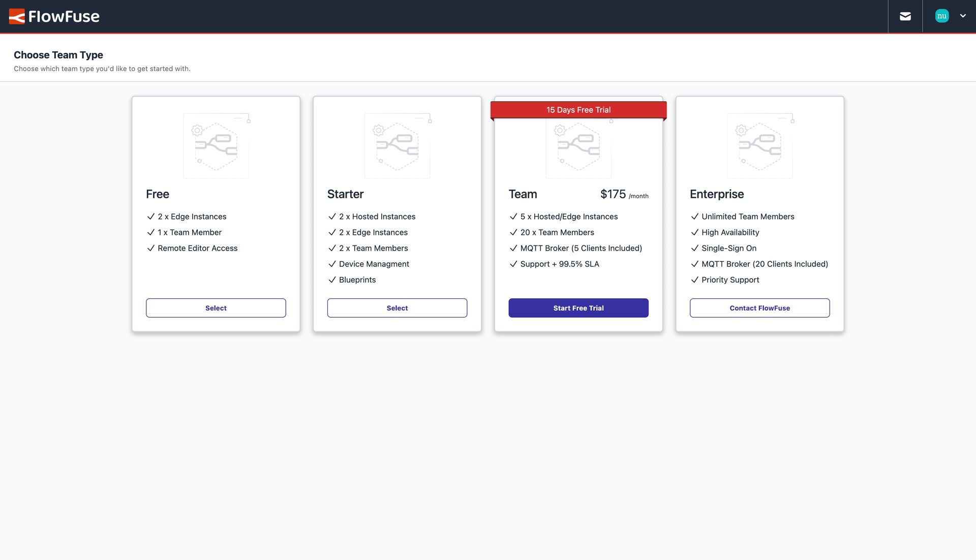Click the Enterprise plan heading
The height and width of the screenshot is (560, 976).
[x=716, y=194]
